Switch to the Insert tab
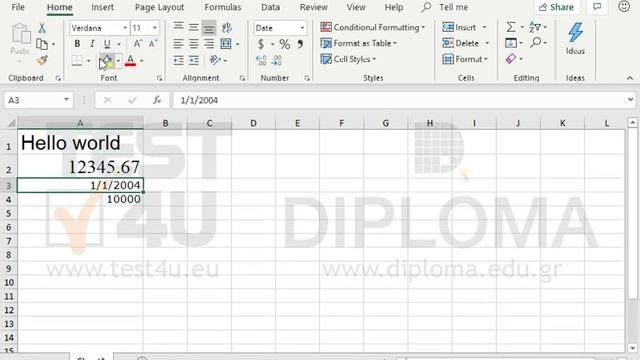 click(102, 7)
